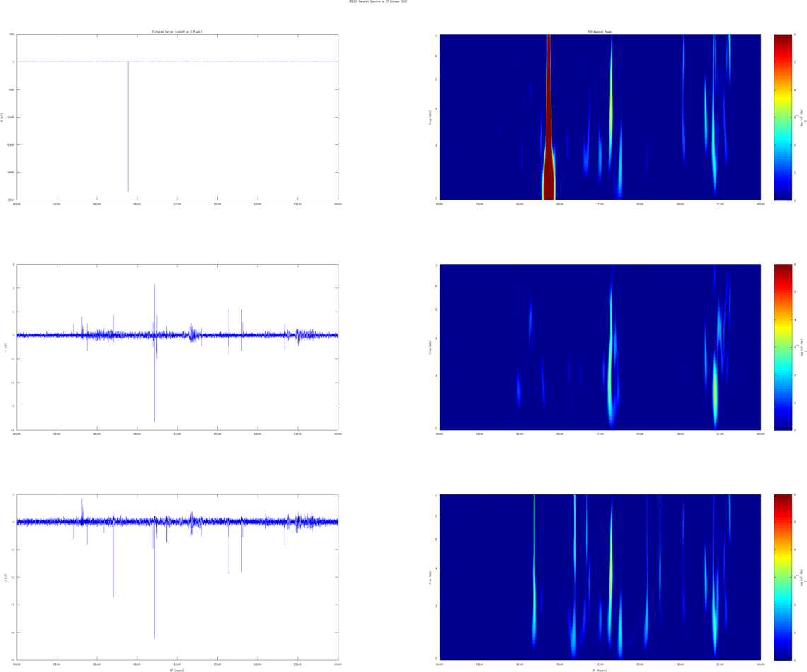Click the 'Z (nT)' axis label
The height and width of the screenshot is (672, 807).
pyautogui.click(x=5, y=577)
